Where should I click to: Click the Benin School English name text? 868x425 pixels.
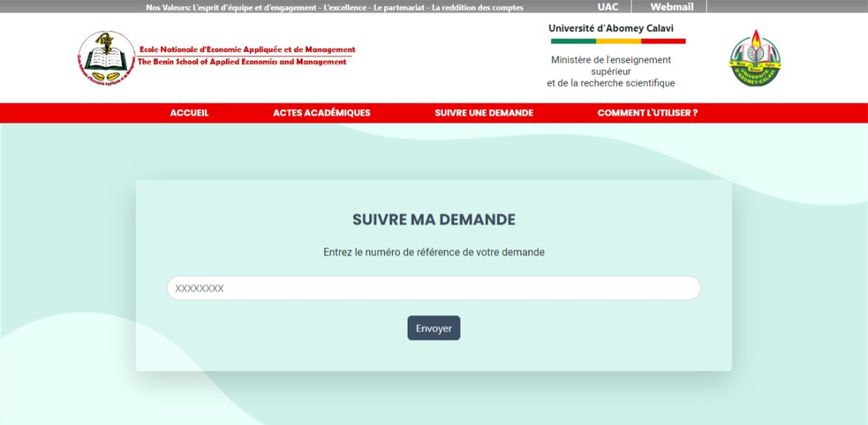[x=242, y=62]
